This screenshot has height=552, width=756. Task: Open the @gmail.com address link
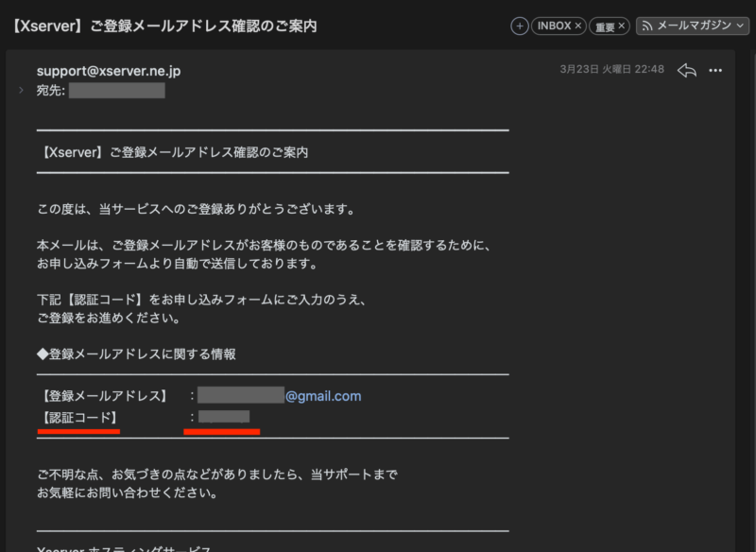tap(323, 396)
